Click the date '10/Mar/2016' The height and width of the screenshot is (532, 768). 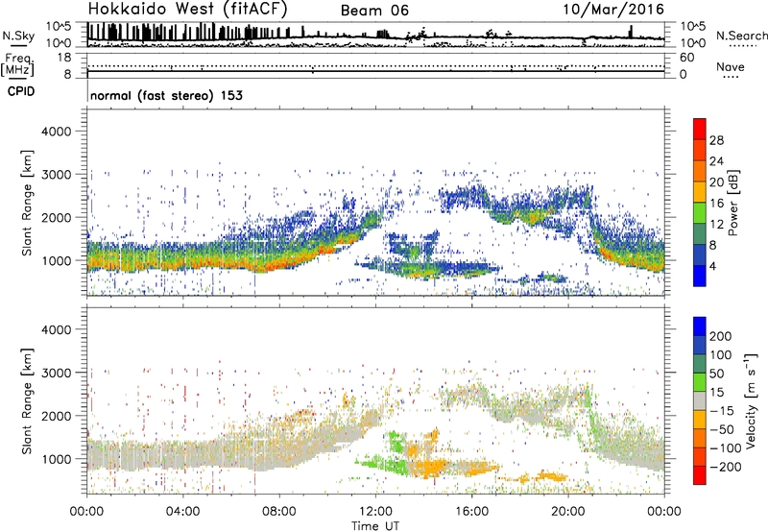click(613, 9)
